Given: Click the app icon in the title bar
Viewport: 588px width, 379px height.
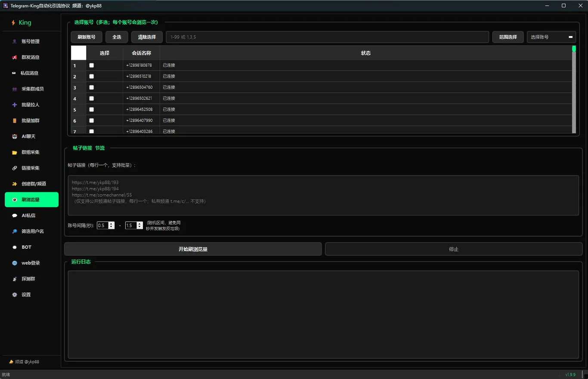Looking at the screenshot, I should [x=6, y=6].
